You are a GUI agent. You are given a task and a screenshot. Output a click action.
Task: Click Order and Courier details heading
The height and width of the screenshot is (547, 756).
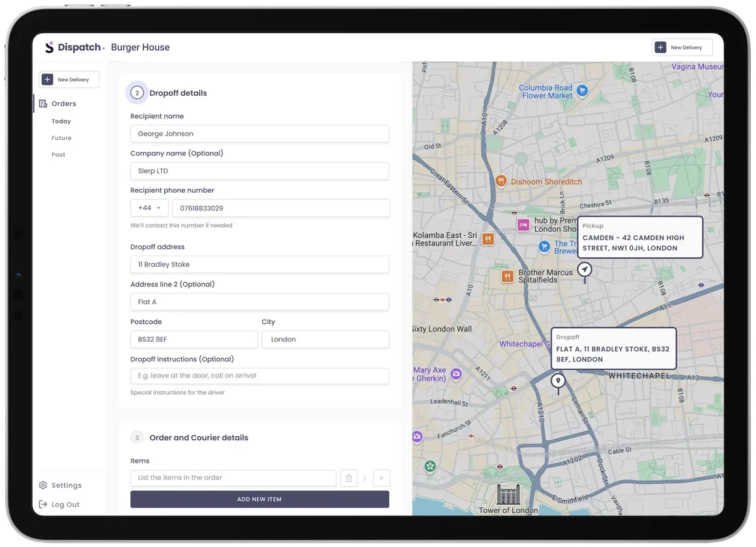click(199, 438)
